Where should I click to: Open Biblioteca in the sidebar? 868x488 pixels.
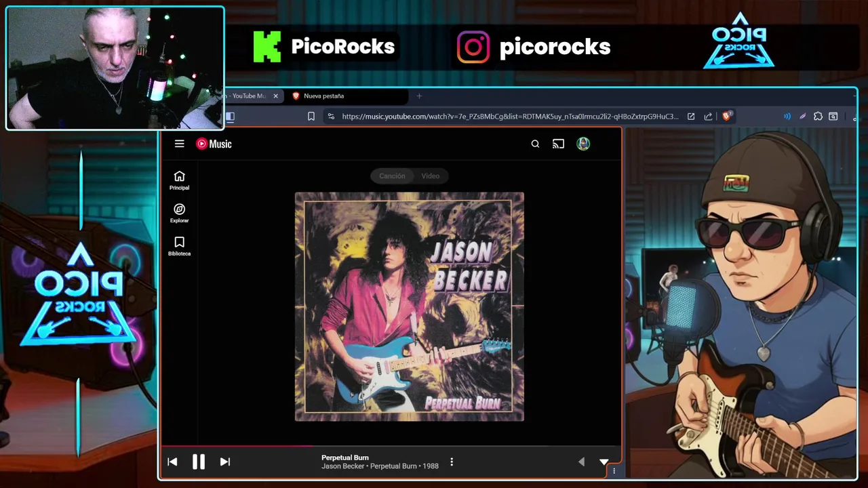tap(179, 246)
